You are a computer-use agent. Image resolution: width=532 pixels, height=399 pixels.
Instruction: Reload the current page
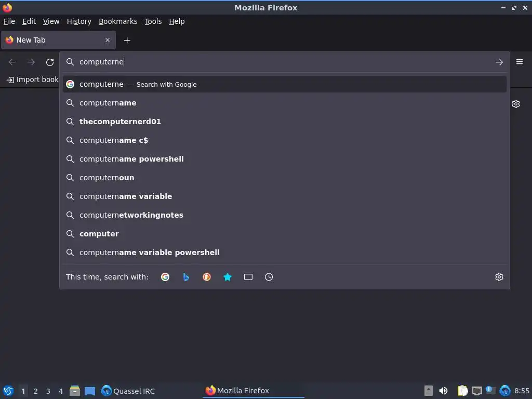pyautogui.click(x=50, y=62)
